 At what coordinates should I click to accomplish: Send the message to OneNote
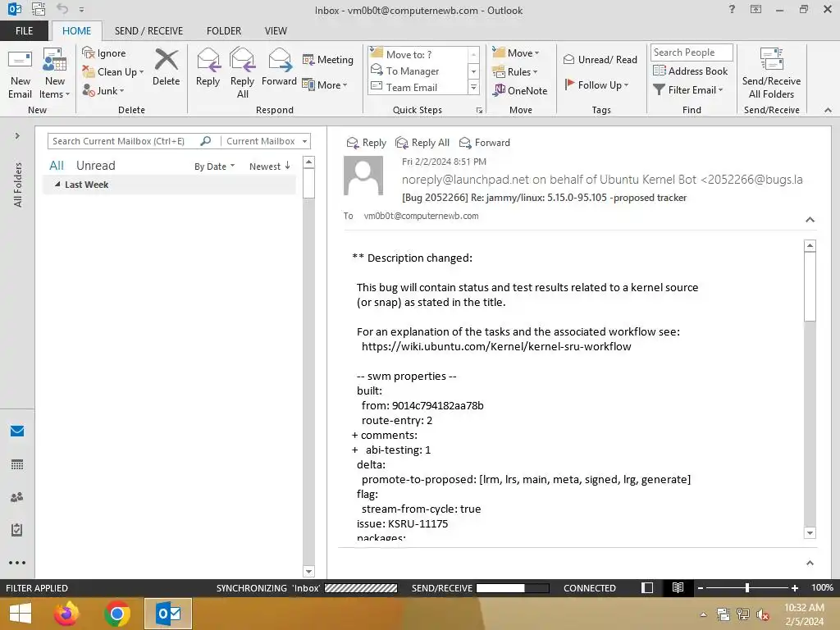tap(520, 90)
